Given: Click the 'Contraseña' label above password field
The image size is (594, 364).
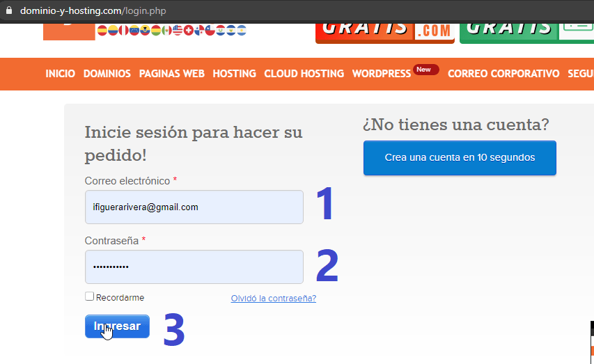Looking at the screenshot, I should pos(111,241).
